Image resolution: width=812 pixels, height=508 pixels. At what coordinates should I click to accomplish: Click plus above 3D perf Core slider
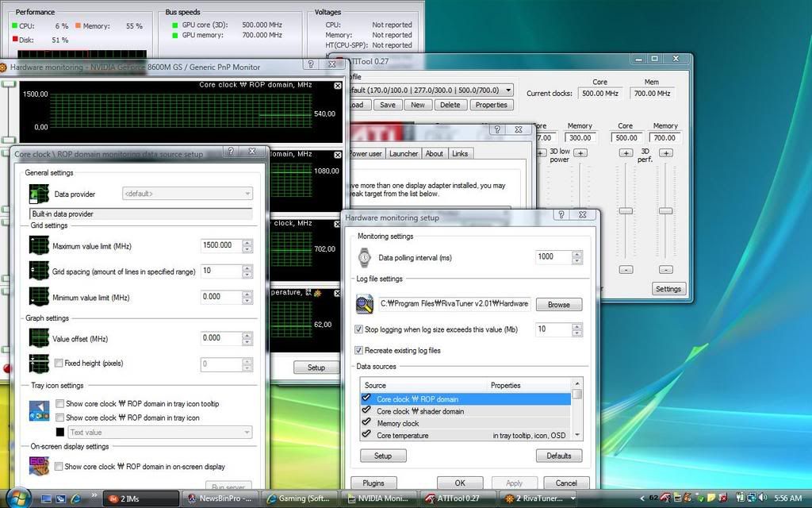[x=626, y=153]
